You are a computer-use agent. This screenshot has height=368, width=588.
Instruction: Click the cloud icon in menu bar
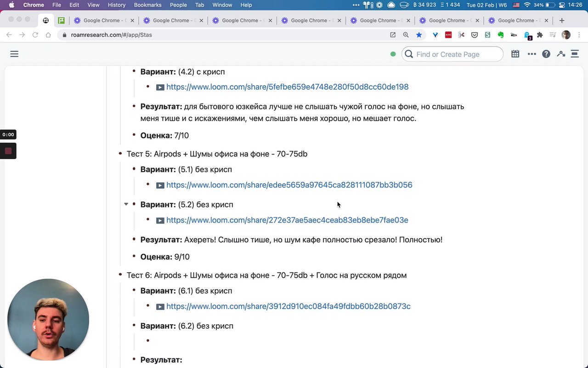click(x=391, y=5)
